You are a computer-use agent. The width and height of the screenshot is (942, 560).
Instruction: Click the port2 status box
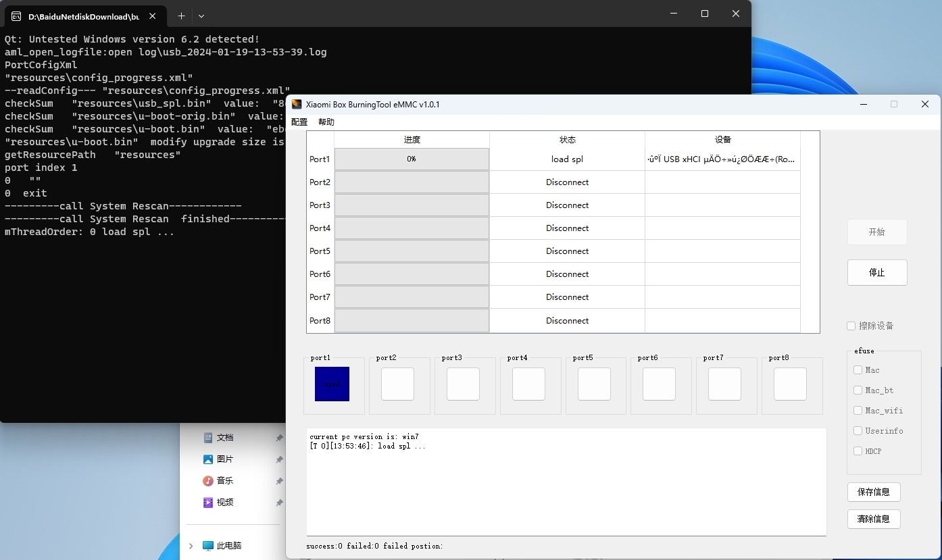pyautogui.click(x=397, y=384)
